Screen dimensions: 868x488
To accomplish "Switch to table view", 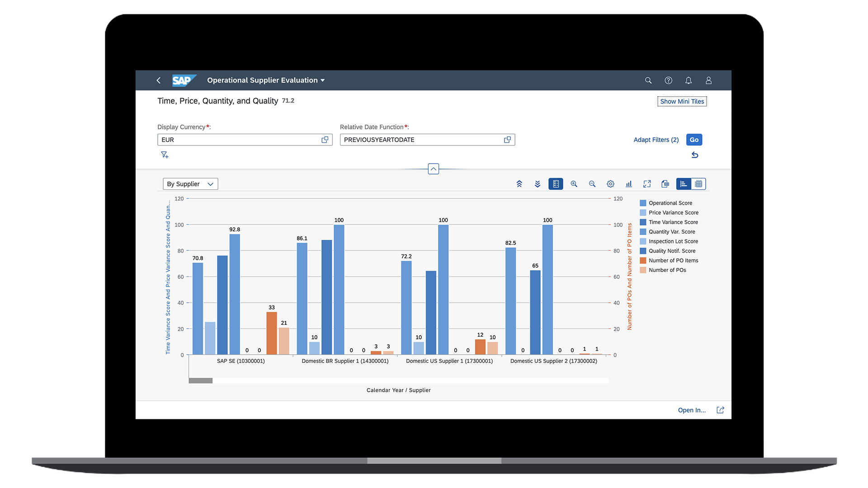I will pos(698,184).
